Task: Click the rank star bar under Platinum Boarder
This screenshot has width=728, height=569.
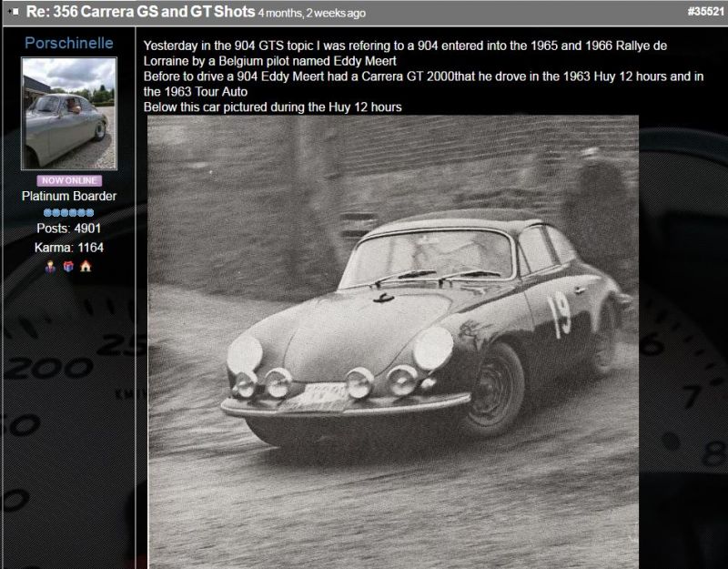Action: click(69, 213)
